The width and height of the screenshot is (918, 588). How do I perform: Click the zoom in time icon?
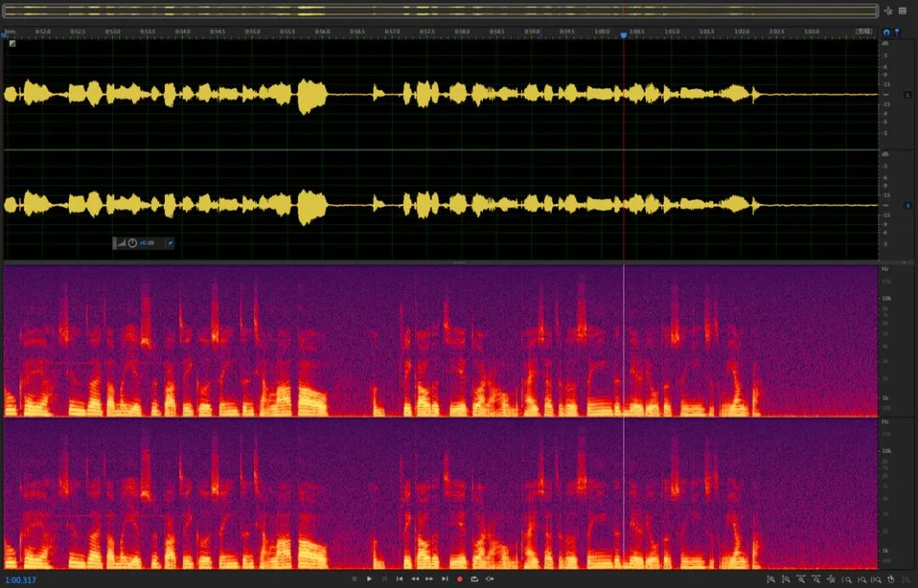[x=802, y=580]
